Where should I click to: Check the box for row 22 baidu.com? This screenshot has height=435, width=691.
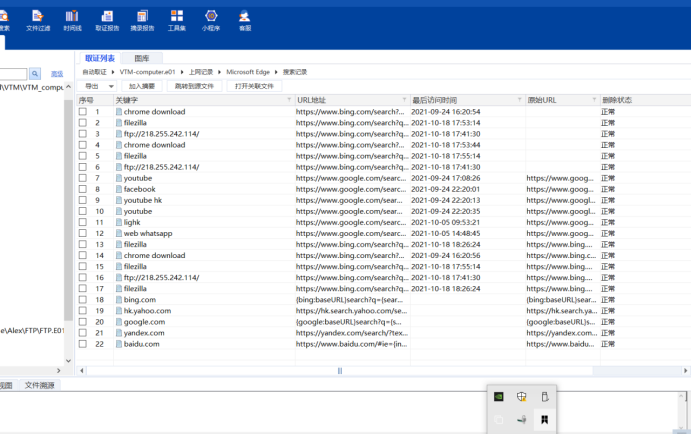pos(82,344)
